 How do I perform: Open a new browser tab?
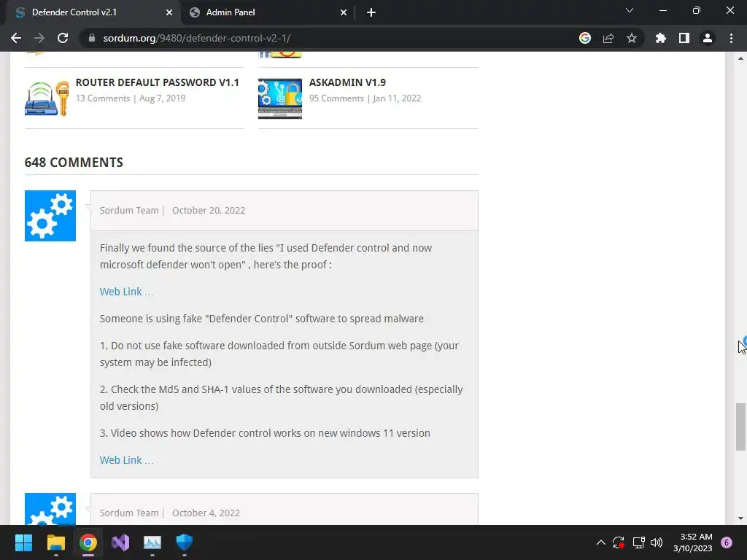(x=371, y=12)
